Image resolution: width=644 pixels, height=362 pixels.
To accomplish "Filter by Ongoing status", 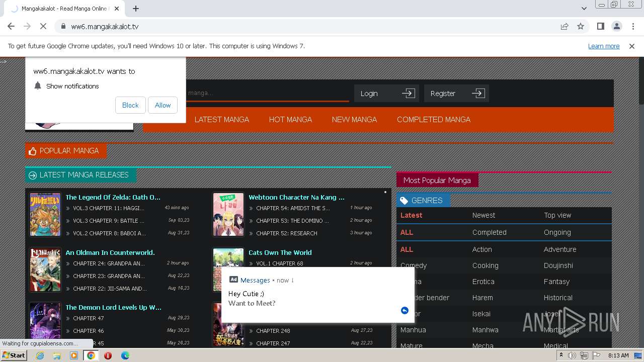I will click(x=557, y=232).
